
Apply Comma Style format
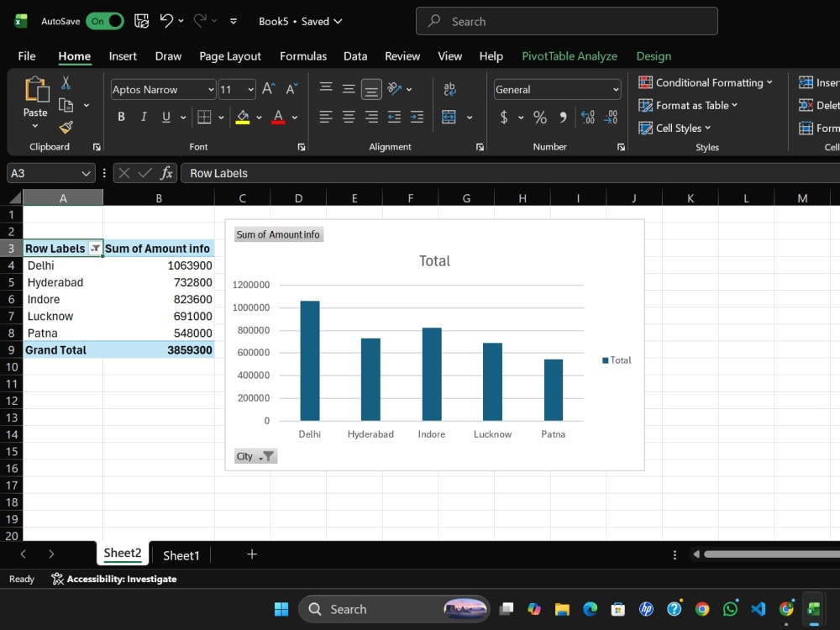pyautogui.click(x=563, y=117)
